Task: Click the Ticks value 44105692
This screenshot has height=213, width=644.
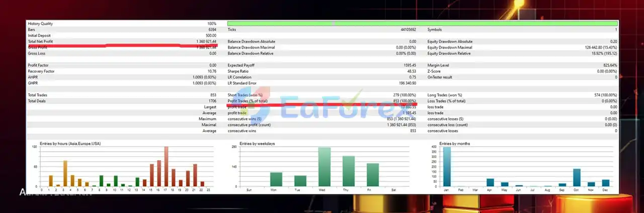Action: pyautogui.click(x=406, y=30)
